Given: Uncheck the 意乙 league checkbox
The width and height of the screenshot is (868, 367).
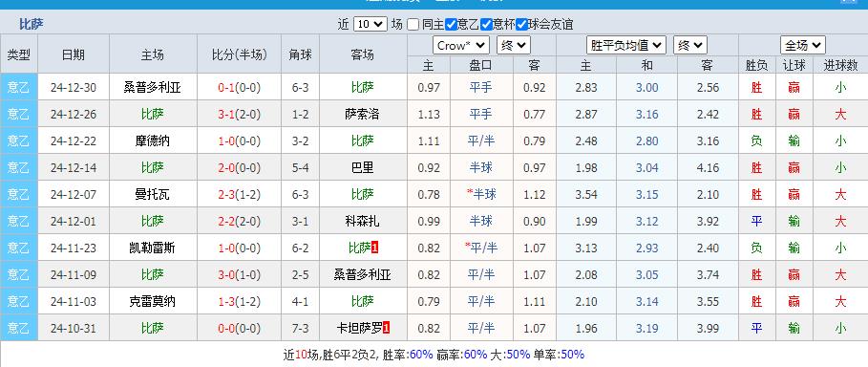Looking at the screenshot, I should pos(451,25).
